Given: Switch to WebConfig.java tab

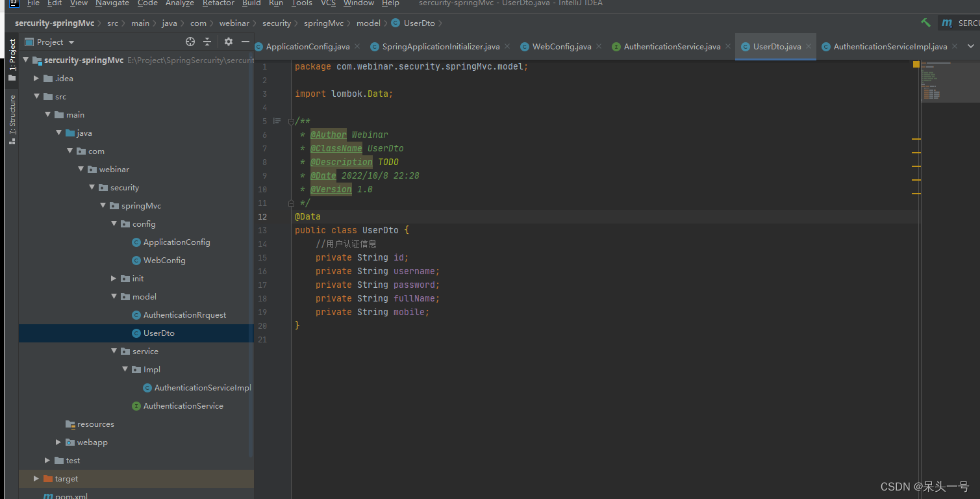Looking at the screenshot, I should [562, 47].
